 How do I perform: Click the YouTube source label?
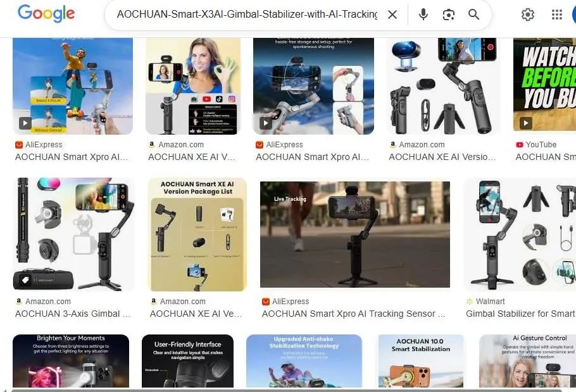tap(541, 145)
